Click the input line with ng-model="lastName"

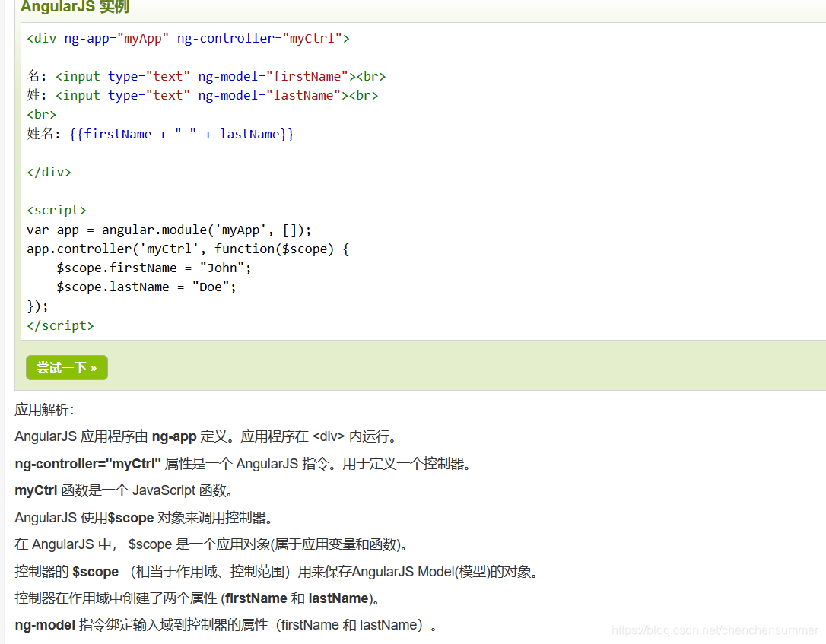(202, 95)
